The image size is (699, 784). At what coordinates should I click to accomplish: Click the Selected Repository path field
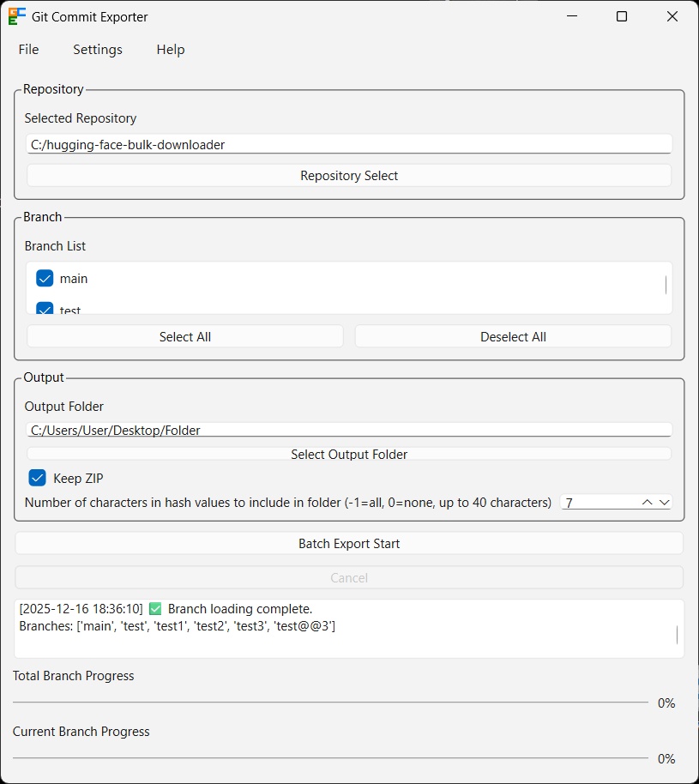point(349,145)
